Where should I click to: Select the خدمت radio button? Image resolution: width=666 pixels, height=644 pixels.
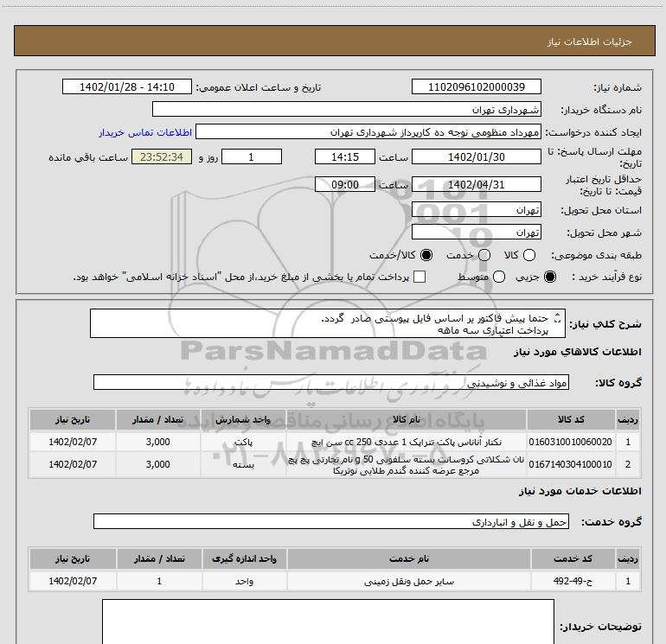pos(484,255)
